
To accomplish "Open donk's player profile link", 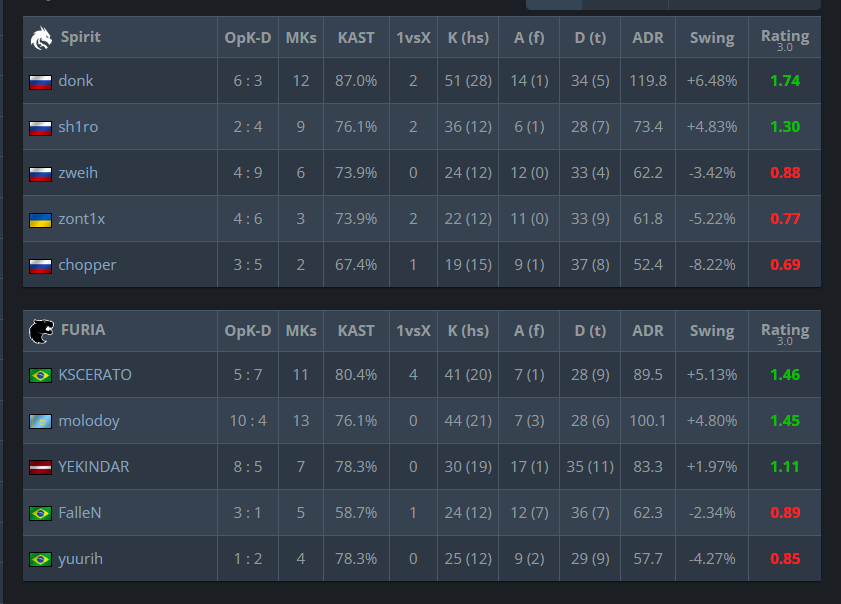I will pos(76,81).
